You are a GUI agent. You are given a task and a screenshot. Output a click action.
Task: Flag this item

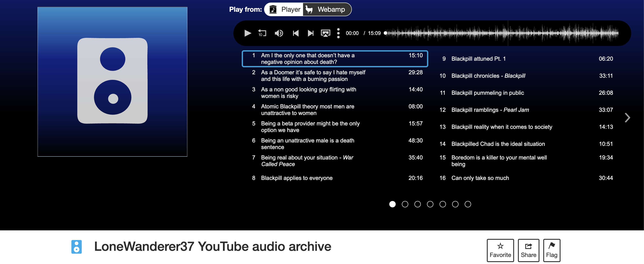click(552, 250)
